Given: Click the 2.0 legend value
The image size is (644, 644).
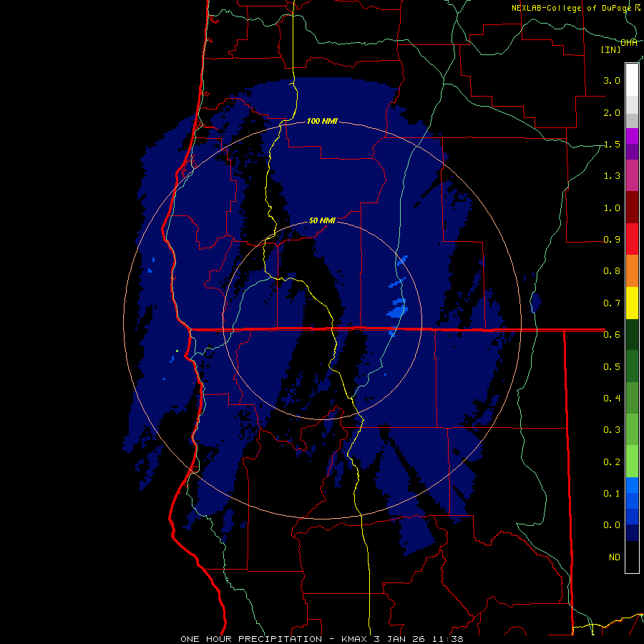Looking at the screenshot, I should (x=612, y=112).
